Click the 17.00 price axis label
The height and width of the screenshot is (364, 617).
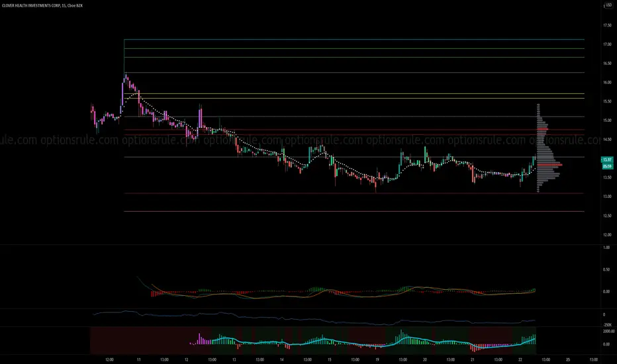tap(607, 44)
